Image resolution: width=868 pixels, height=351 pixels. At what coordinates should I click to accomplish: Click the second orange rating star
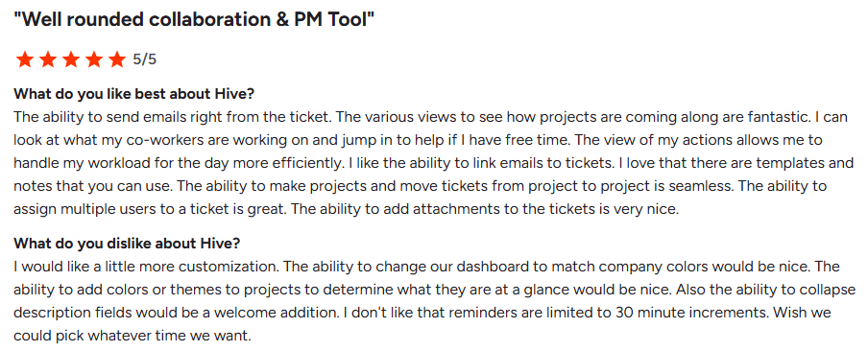[48, 59]
